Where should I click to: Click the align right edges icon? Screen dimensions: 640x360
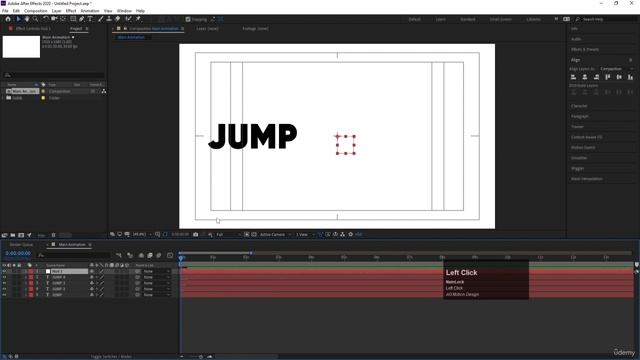tap(596, 77)
